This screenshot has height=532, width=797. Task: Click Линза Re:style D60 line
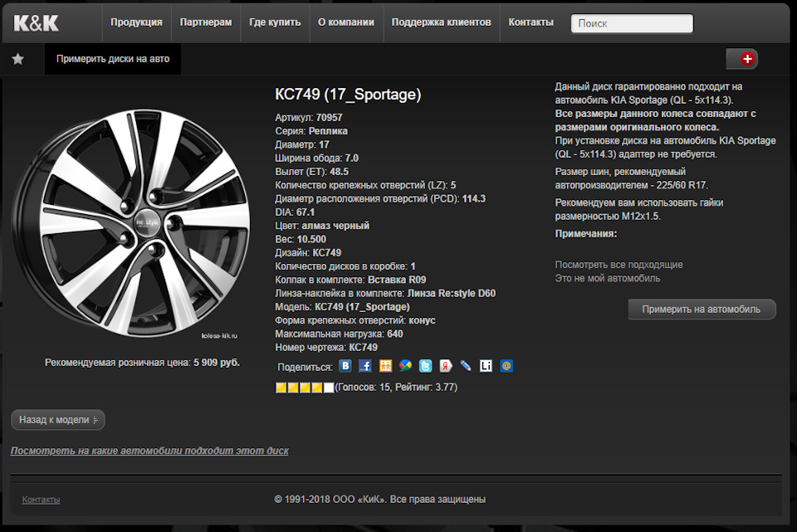[x=385, y=293]
